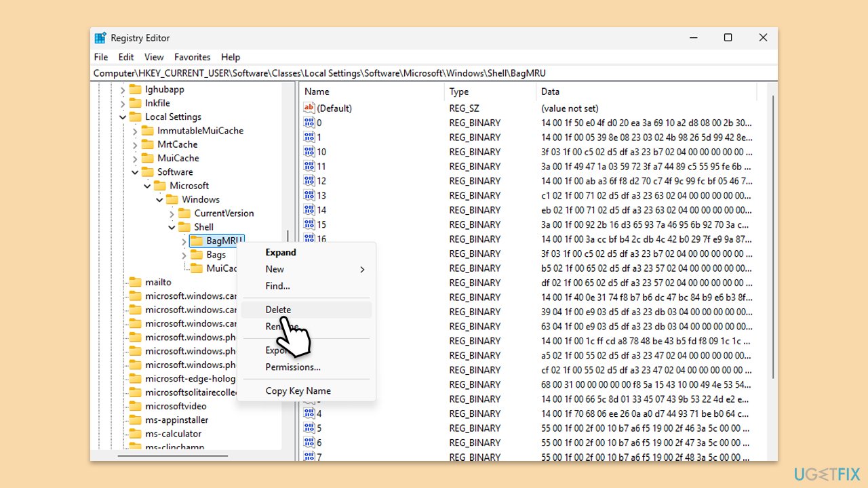This screenshot has height=488, width=868.
Task: Click the Data column header
Action: [x=550, y=91]
